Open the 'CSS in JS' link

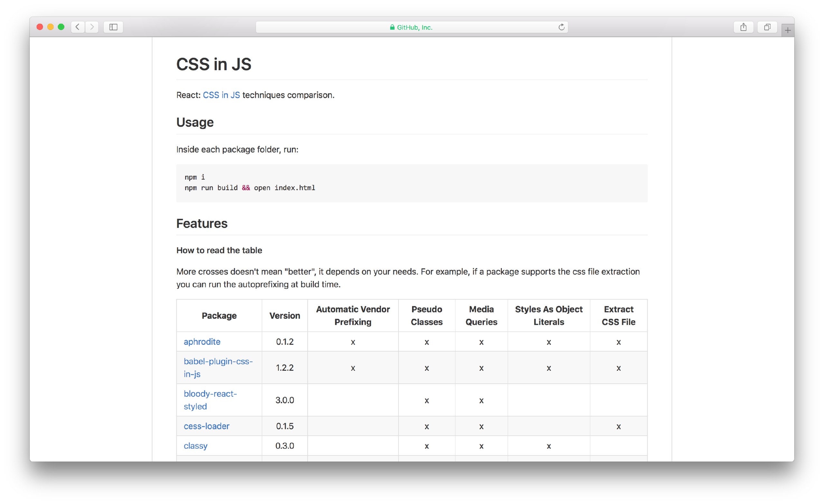(x=221, y=95)
